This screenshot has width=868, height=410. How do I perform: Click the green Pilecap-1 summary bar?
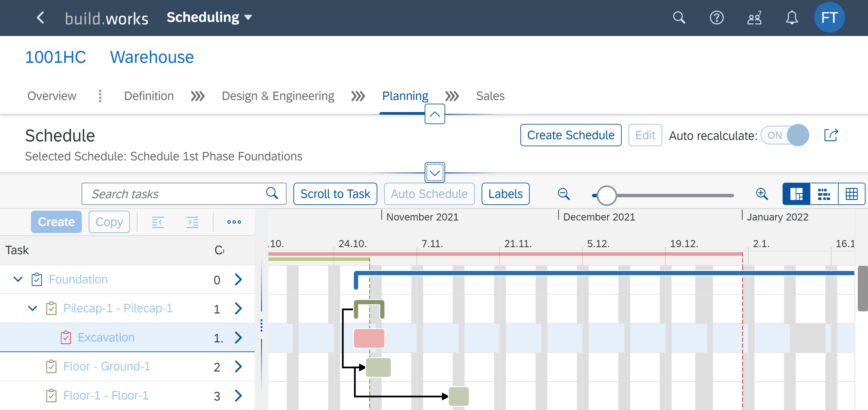coord(369,302)
